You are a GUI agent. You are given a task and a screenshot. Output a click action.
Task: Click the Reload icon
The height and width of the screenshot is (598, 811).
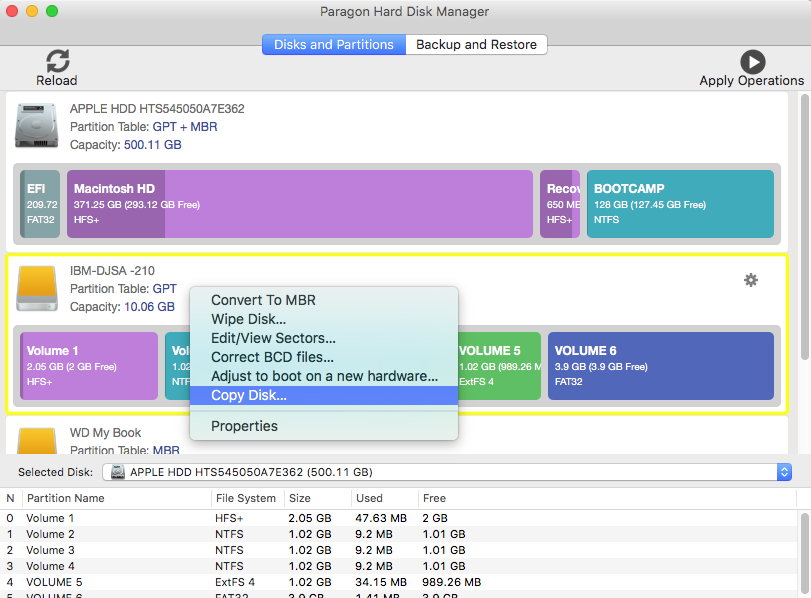click(57, 62)
